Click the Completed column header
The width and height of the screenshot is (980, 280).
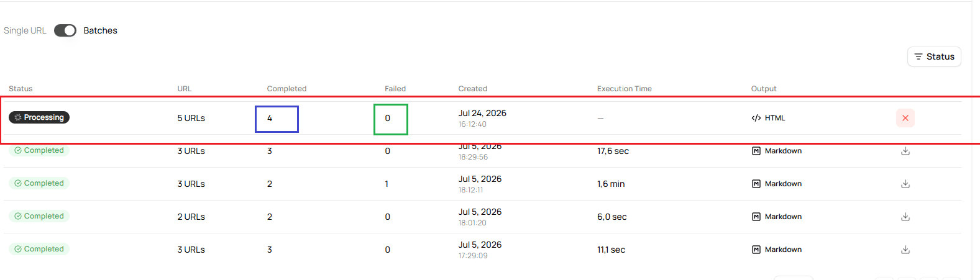[x=286, y=89]
